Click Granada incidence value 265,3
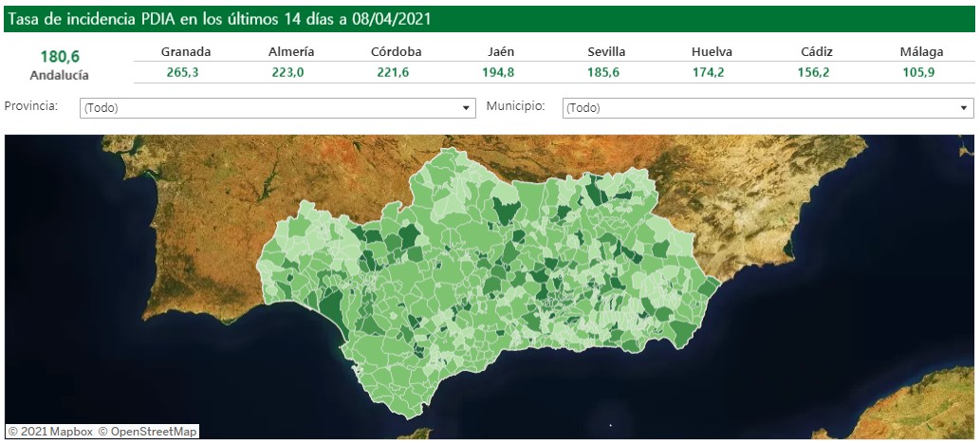Image resolution: width=980 pixels, height=444 pixels. [182, 72]
